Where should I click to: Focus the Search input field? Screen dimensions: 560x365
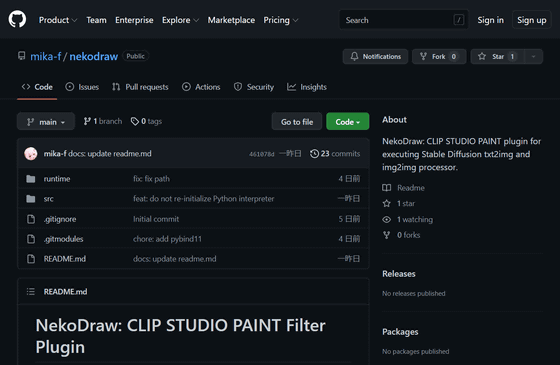404,20
